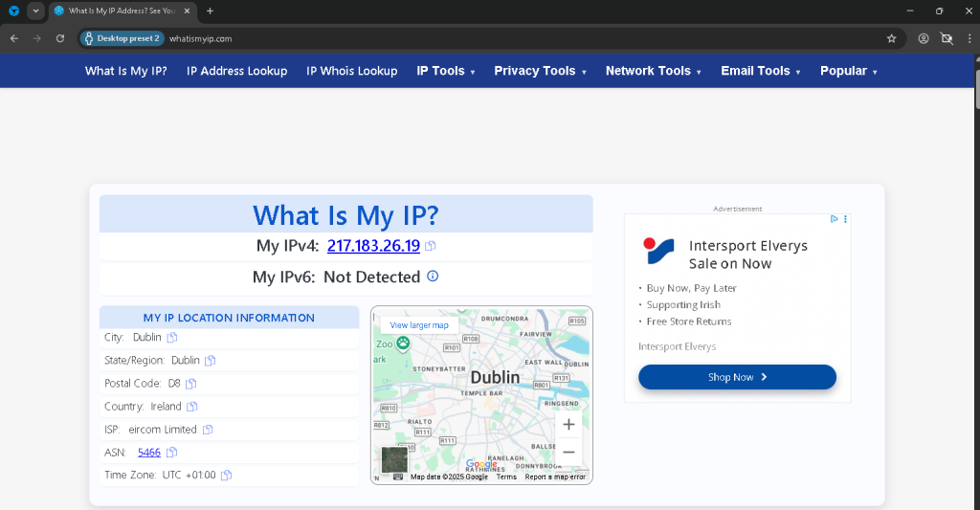Expand the IP Tools dropdown menu

click(445, 71)
